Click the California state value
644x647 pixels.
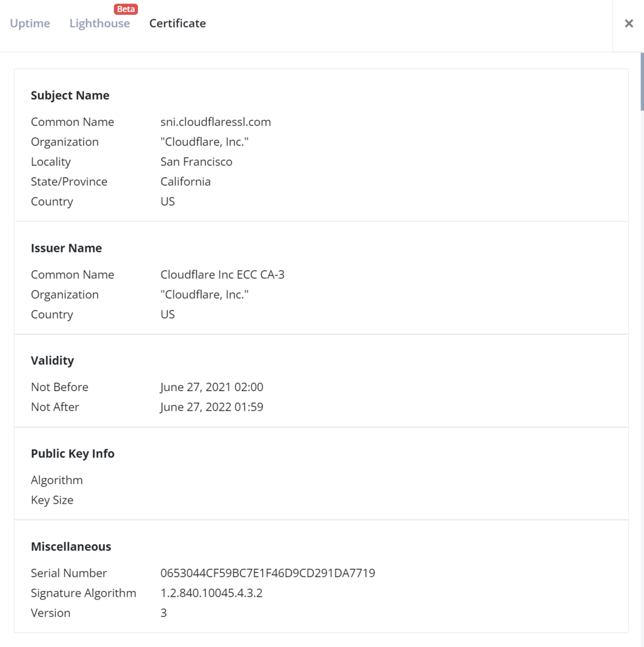186,181
